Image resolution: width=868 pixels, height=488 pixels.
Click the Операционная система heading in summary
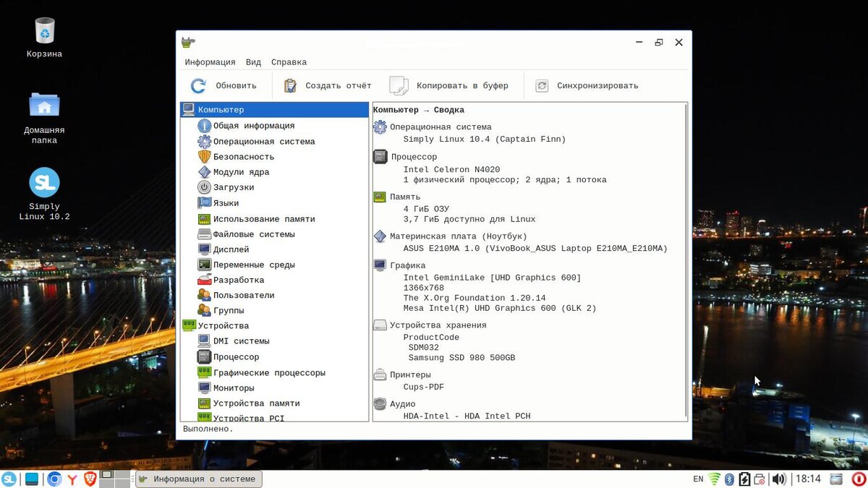pyautogui.click(x=441, y=127)
